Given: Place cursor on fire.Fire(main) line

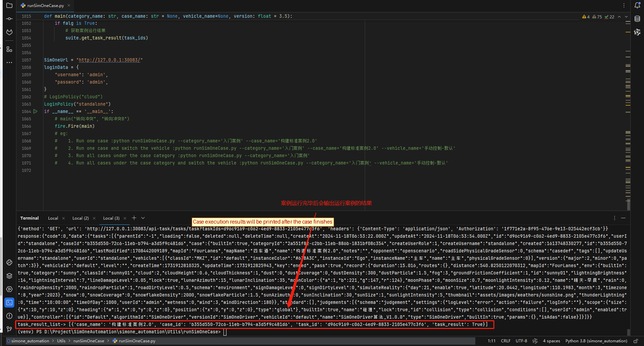Looking at the screenshot, I should click(75, 126).
